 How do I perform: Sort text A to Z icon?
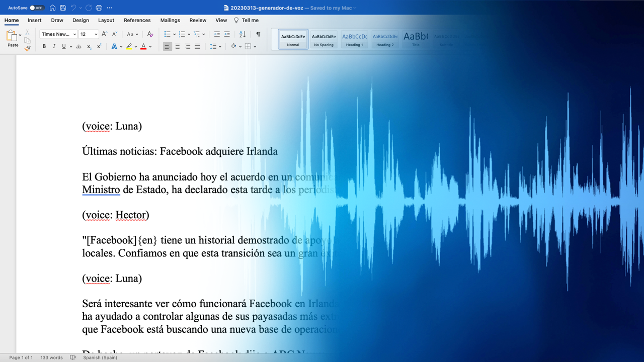point(243,34)
